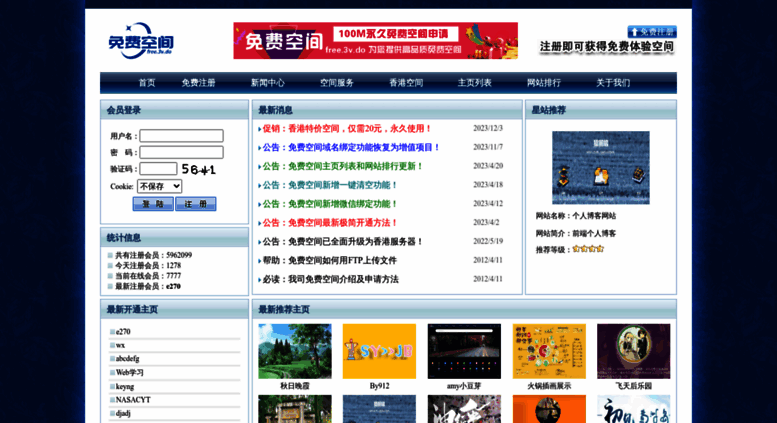
Task: Open 公告：免费空间新增一键清空功能
Action: pos(330,185)
